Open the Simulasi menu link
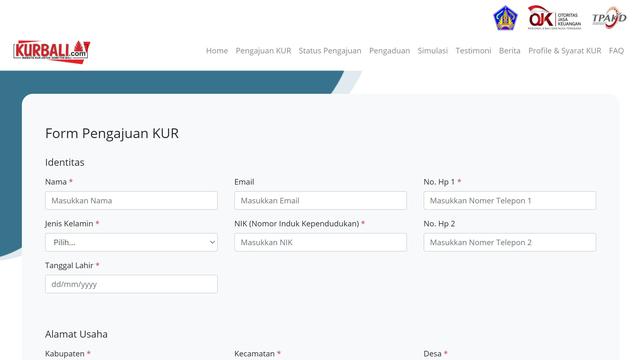Image resolution: width=640 pixels, height=360 pixels. pyautogui.click(x=433, y=51)
